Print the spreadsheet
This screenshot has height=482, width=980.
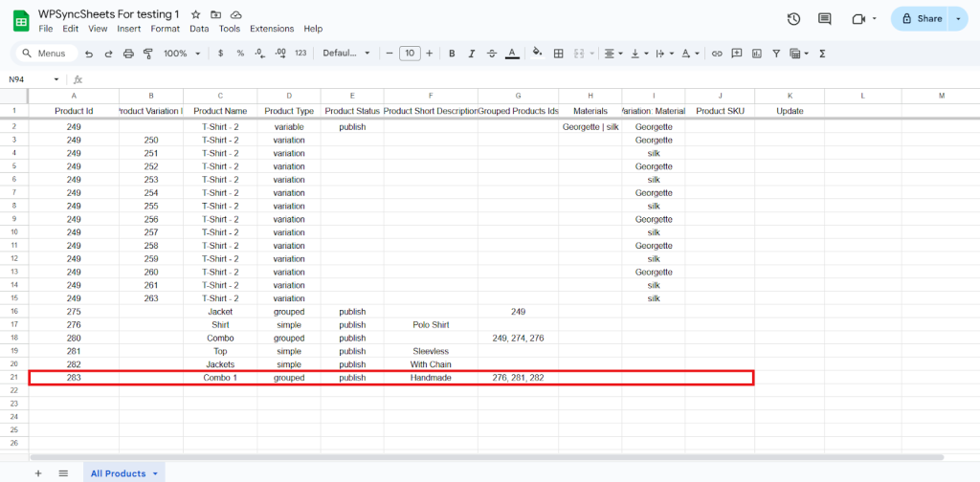tap(129, 54)
